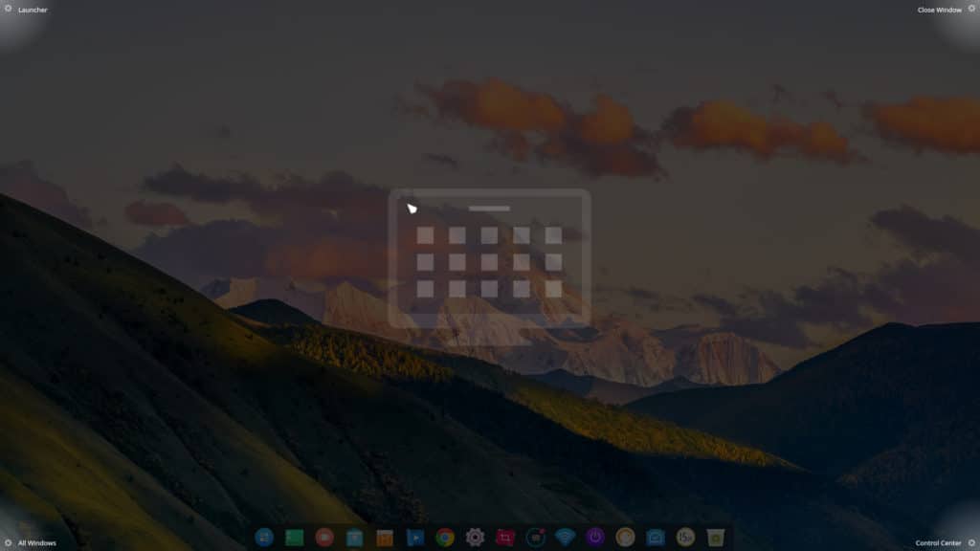Image resolution: width=980 pixels, height=551 pixels.
Task: Open the trash bin in the dock
Action: [716, 538]
